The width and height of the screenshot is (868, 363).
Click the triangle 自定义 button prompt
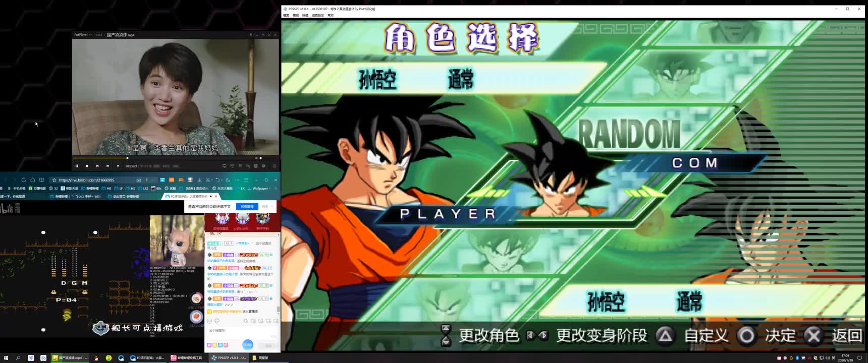692,335
